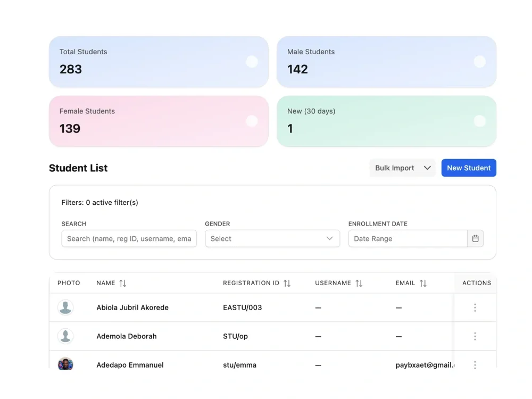Viewport: 532px width, 399px height.
Task: Click the Student List heading
Action: 78,168
